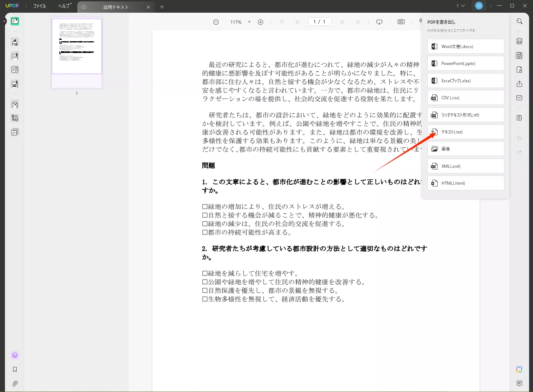This screenshot has height=392, width=533.
Task: Show the Bookmarks panel
Action: click(x=15, y=369)
